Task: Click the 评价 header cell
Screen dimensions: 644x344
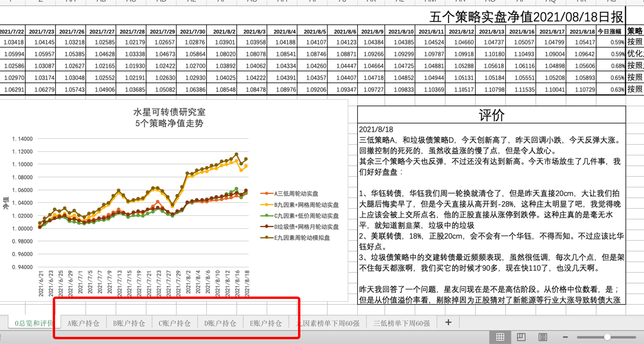Action: click(491, 115)
